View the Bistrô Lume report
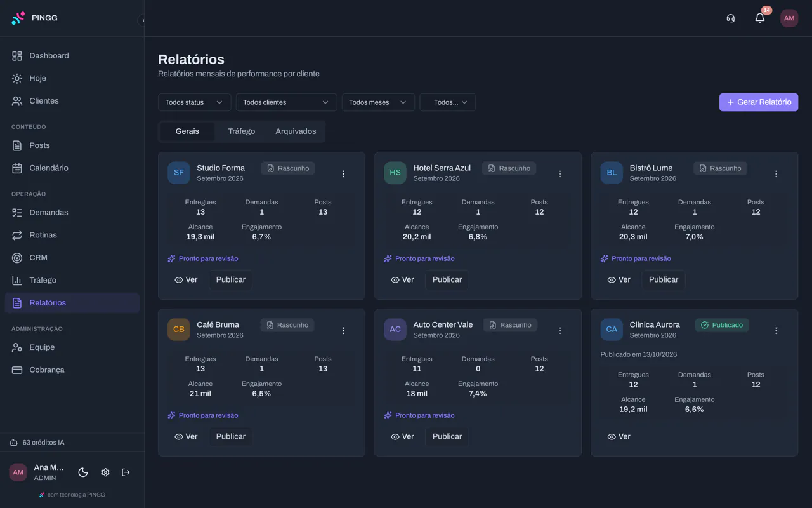The height and width of the screenshot is (508, 812). [619, 280]
